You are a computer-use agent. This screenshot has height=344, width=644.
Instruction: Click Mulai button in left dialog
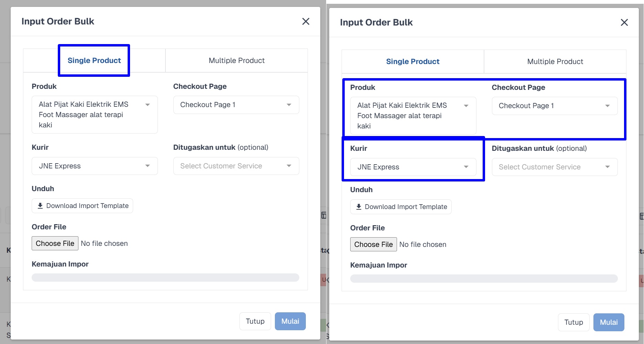[x=290, y=321]
